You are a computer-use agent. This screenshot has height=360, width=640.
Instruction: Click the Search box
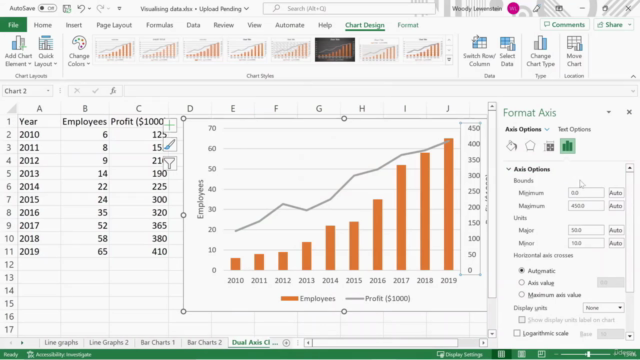[x=349, y=9]
